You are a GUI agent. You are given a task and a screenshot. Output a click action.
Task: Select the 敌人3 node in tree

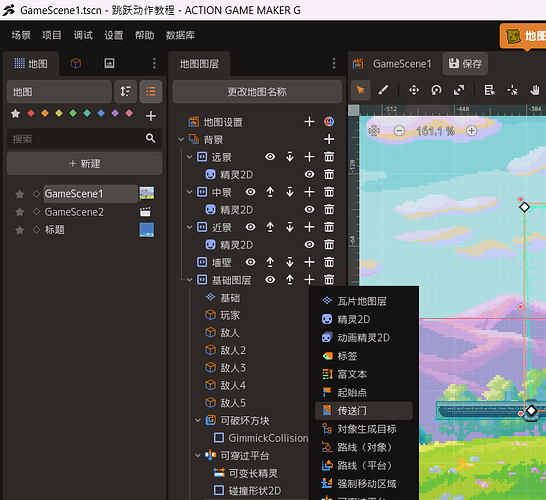click(x=233, y=368)
